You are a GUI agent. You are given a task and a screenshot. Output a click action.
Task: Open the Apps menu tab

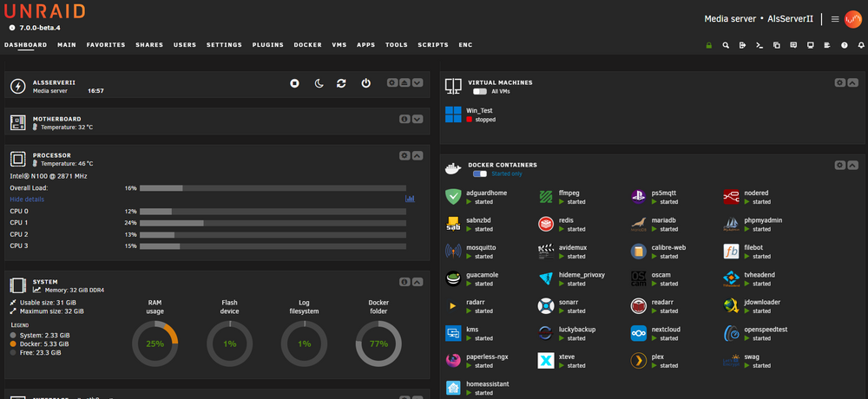(x=366, y=45)
